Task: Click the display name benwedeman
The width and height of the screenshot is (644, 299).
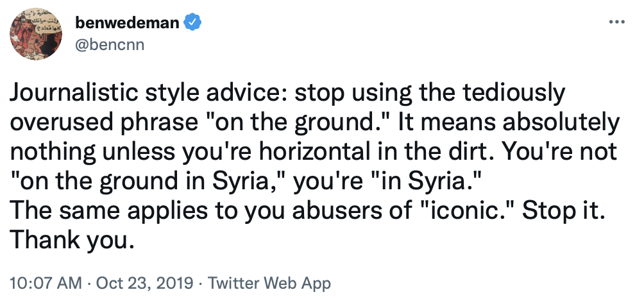Action: pos(127,24)
